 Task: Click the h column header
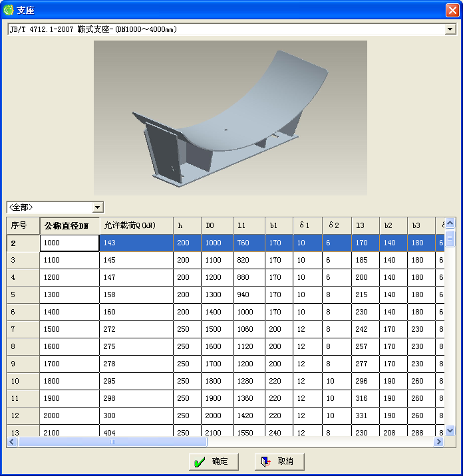pos(187,225)
